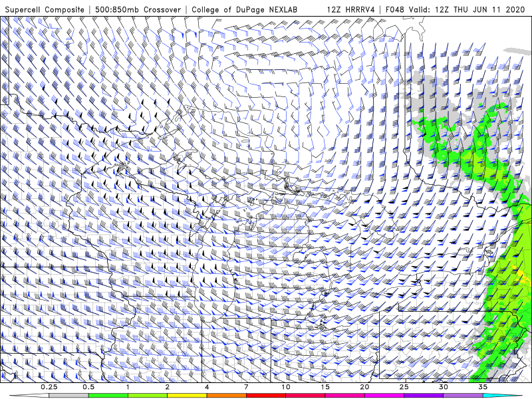The image size is (532, 399).
Task: Click the 'Supercell Composite' title text
Action: click(x=45, y=10)
